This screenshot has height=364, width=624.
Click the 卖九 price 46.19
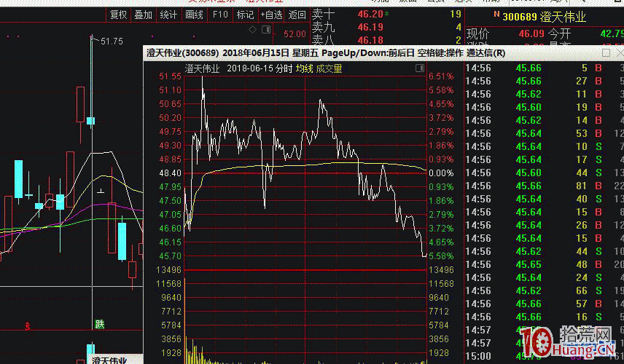370,27
